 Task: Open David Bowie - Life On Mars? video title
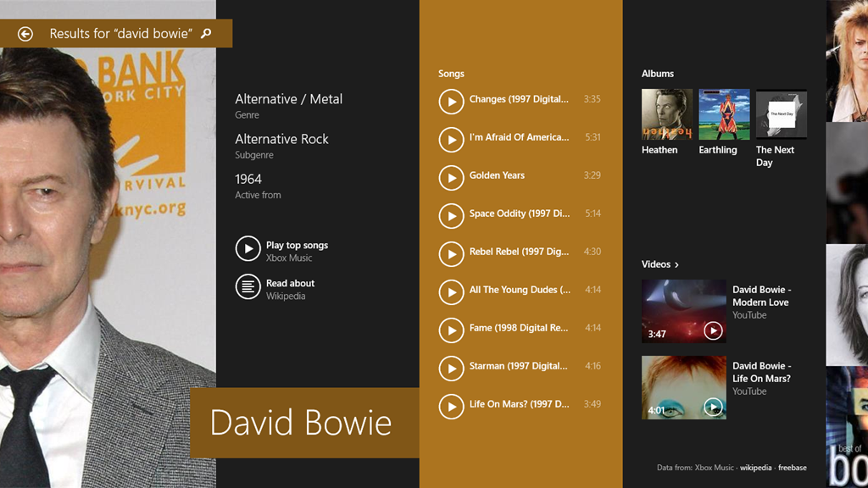[x=762, y=373]
